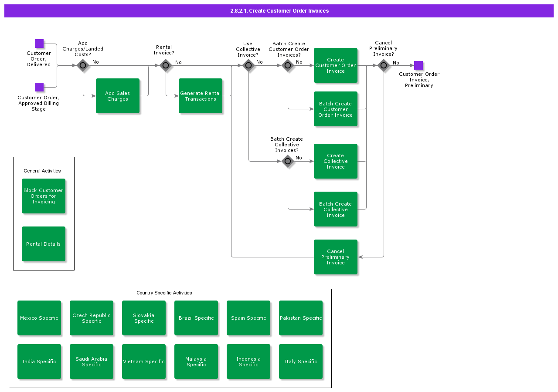Click the Add Charges/Landed Costs decision diamond
The height and width of the screenshot is (392, 558).
pyautogui.click(x=82, y=65)
